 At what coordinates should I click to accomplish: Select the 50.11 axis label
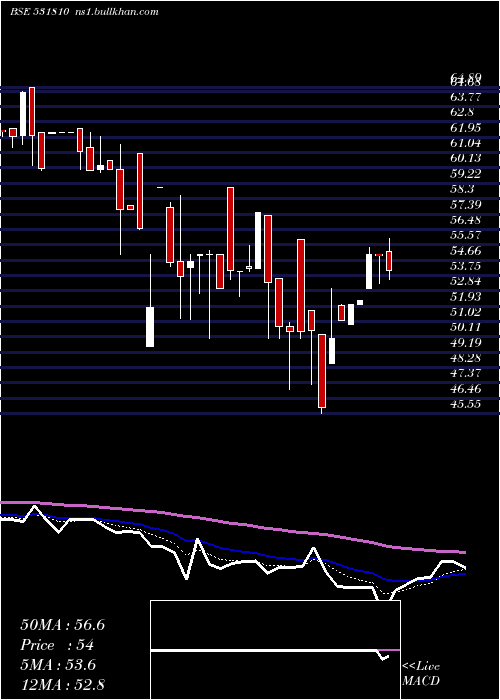(466, 327)
